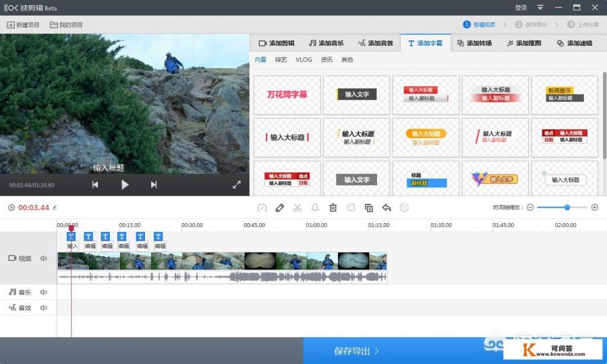The image size is (607, 364).
Task: Select the VLOG subtitle category
Action: (x=303, y=59)
